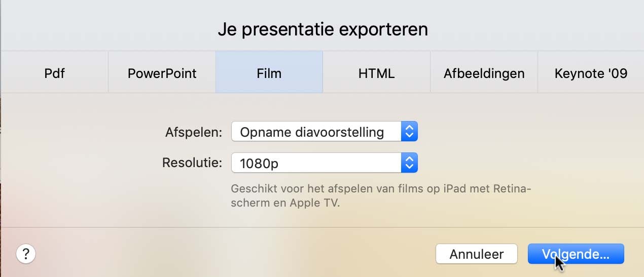
Task: Choose the Film export tab
Action: [x=269, y=73]
